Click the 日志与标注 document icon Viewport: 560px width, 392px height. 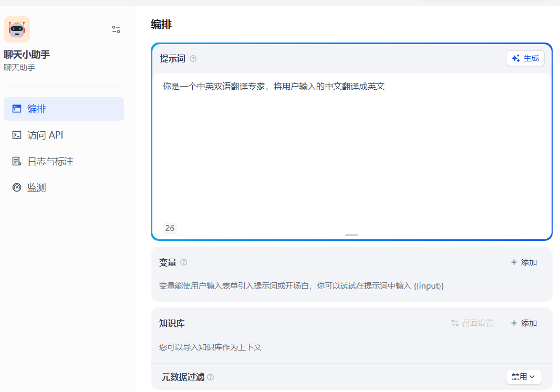click(x=17, y=161)
